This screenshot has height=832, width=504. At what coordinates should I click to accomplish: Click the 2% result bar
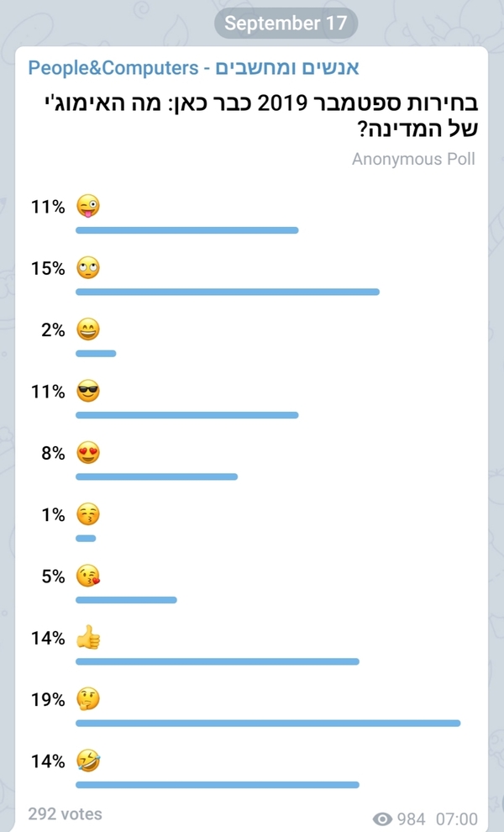[x=96, y=353]
